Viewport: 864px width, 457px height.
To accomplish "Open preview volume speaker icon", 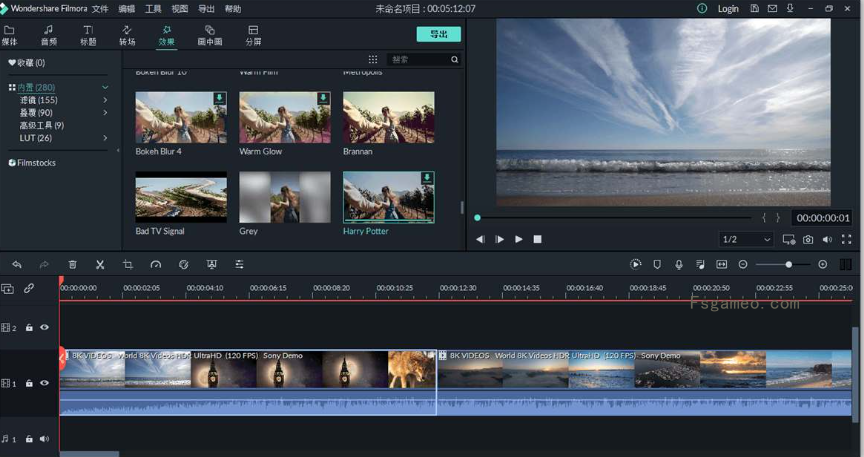I will click(x=827, y=239).
